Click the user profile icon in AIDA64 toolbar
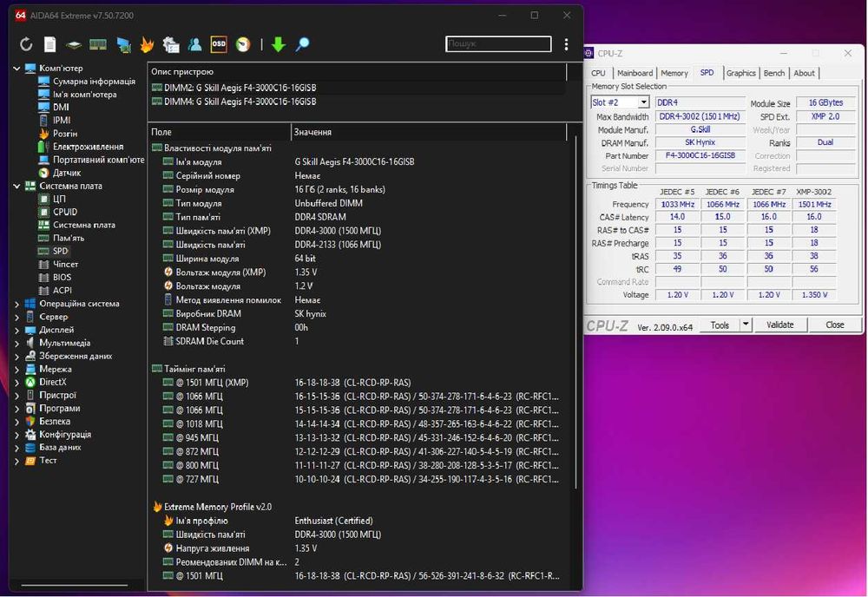The width and height of the screenshot is (868, 597). [x=194, y=44]
